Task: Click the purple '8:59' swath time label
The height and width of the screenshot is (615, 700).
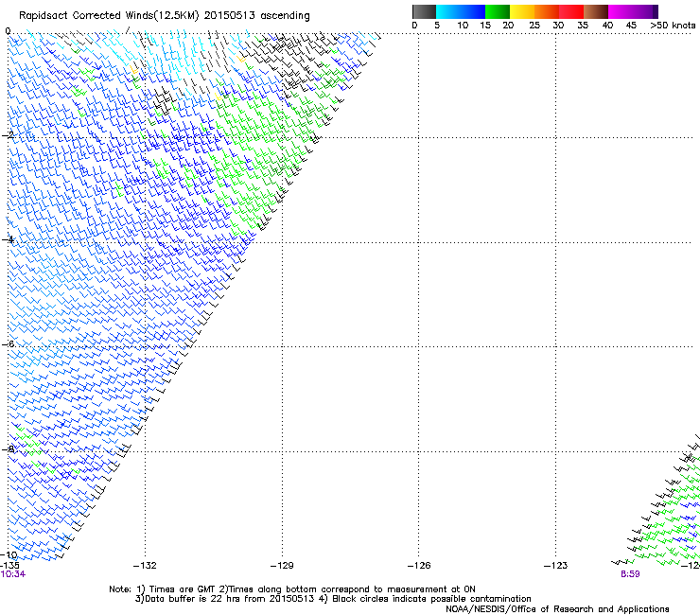Action: [630, 574]
